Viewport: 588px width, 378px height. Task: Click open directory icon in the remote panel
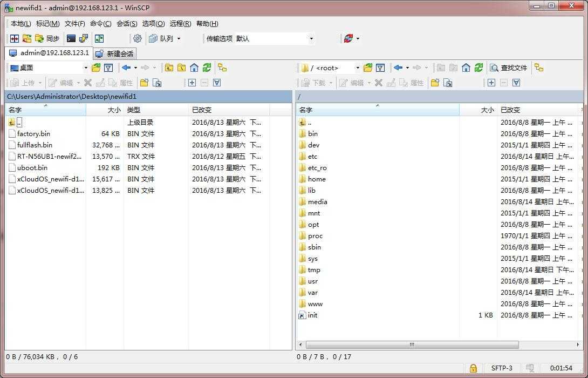pyautogui.click(x=368, y=68)
